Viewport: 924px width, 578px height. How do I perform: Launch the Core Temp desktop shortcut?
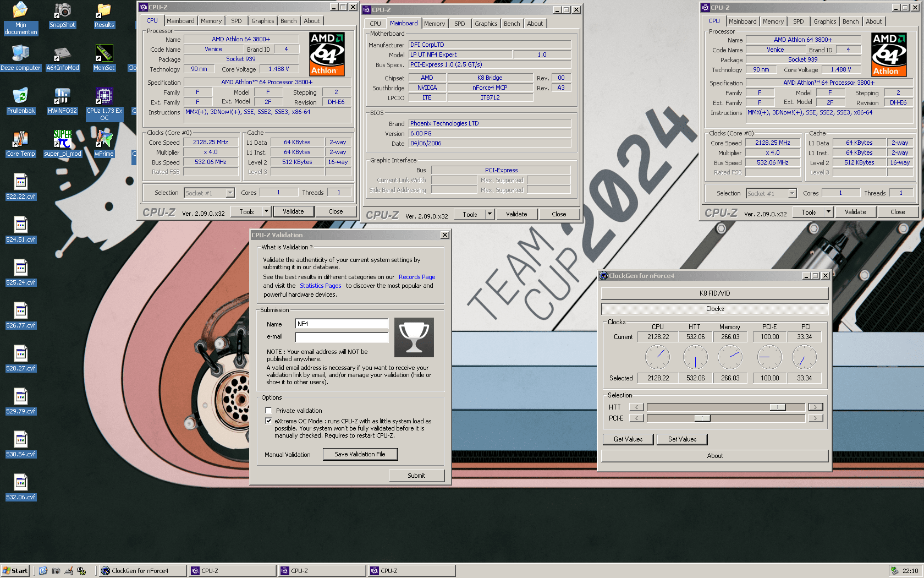20,144
